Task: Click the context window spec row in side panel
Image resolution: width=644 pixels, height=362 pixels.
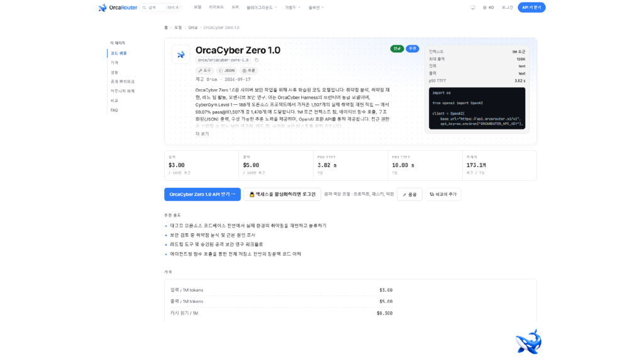Action: coord(477,52)
